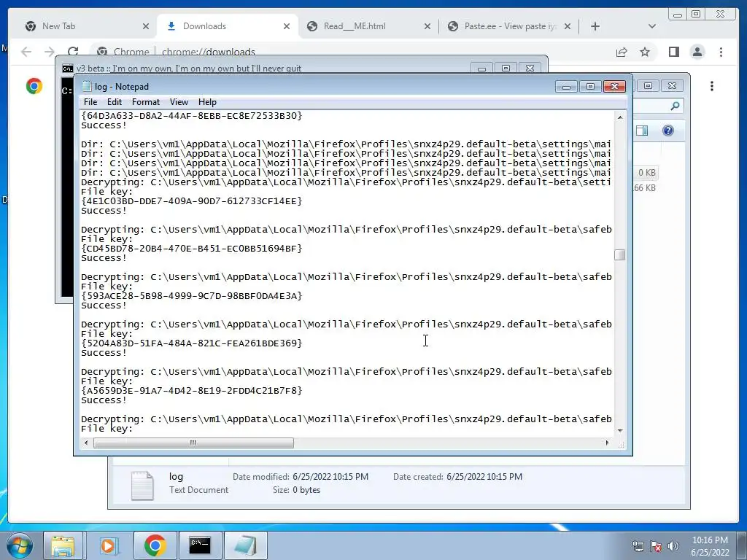Toggle Chrome side panel icon
Image resolution: width=747 pixels, height=560 pixels.
point(673,52)
